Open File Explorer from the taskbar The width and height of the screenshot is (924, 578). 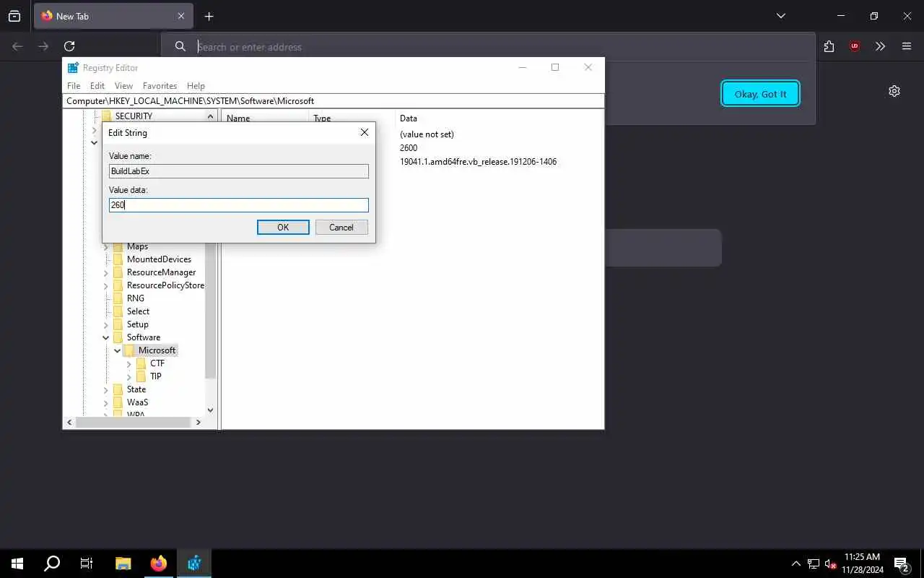[123, 564]
